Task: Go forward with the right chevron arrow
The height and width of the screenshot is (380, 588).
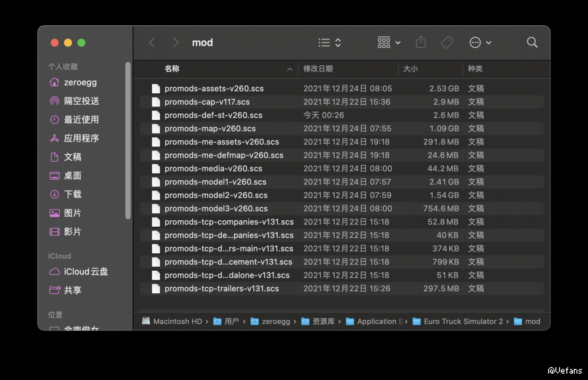Action: pos(175,43)
